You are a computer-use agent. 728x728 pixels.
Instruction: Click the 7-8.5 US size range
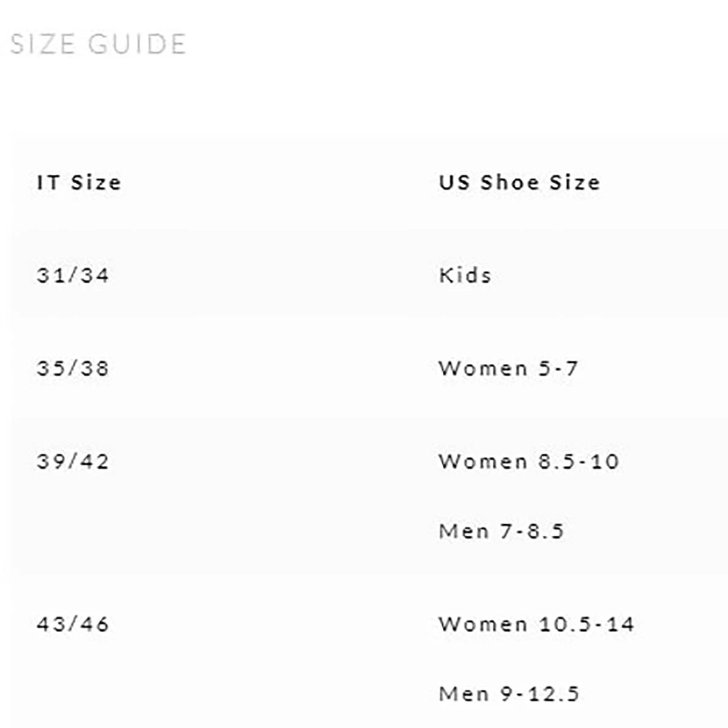(x=532, y=531)
